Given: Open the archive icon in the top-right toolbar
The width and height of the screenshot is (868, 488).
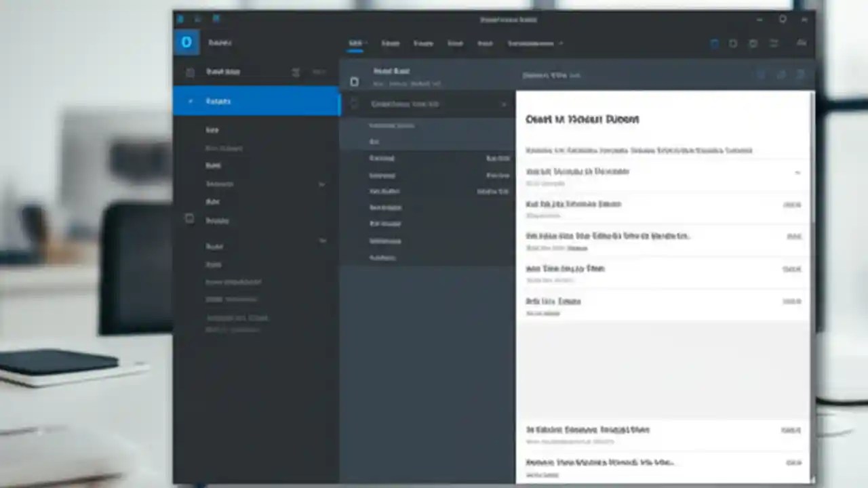Looking at the screenshot, I should (802, 43).
